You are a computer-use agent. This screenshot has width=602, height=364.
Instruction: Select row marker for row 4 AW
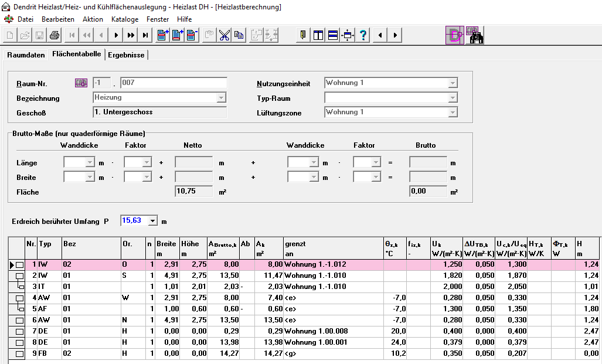tap(16, 298)
